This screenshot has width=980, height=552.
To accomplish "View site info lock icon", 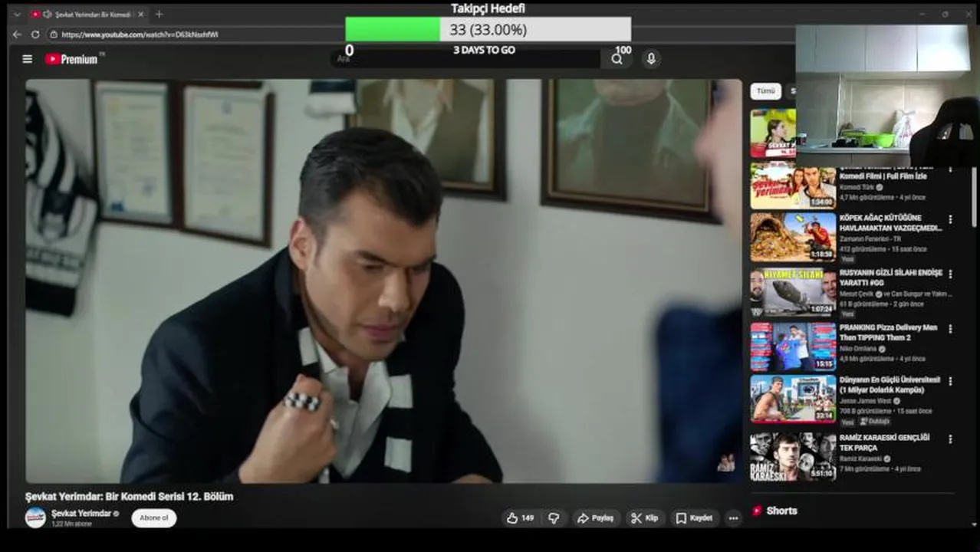I will tap(54, 34).
